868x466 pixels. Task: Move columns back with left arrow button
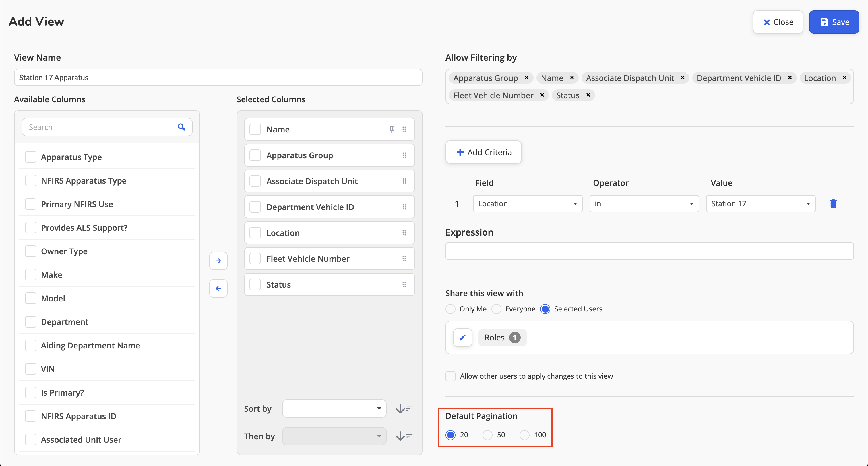[218, 288]
